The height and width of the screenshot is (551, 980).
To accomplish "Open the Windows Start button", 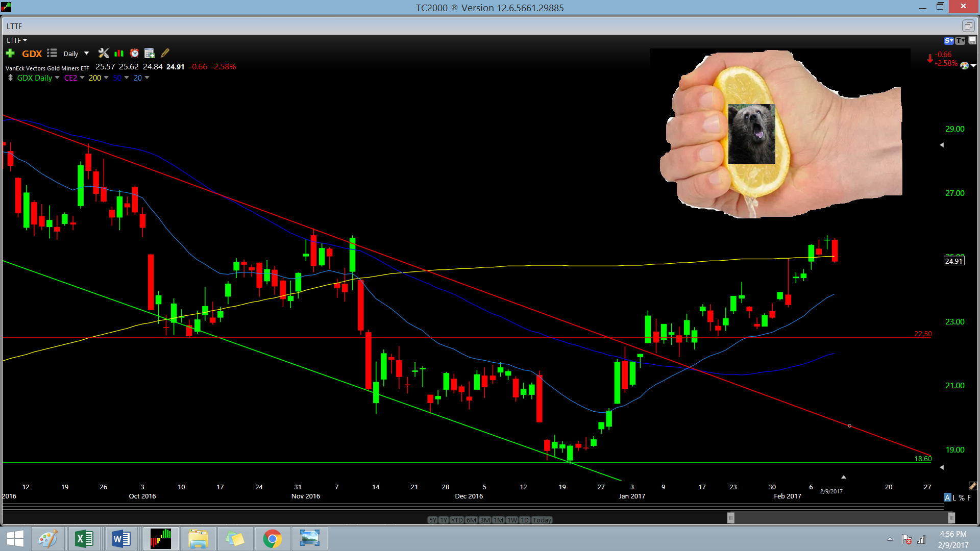I will click(x=15, y=539).
